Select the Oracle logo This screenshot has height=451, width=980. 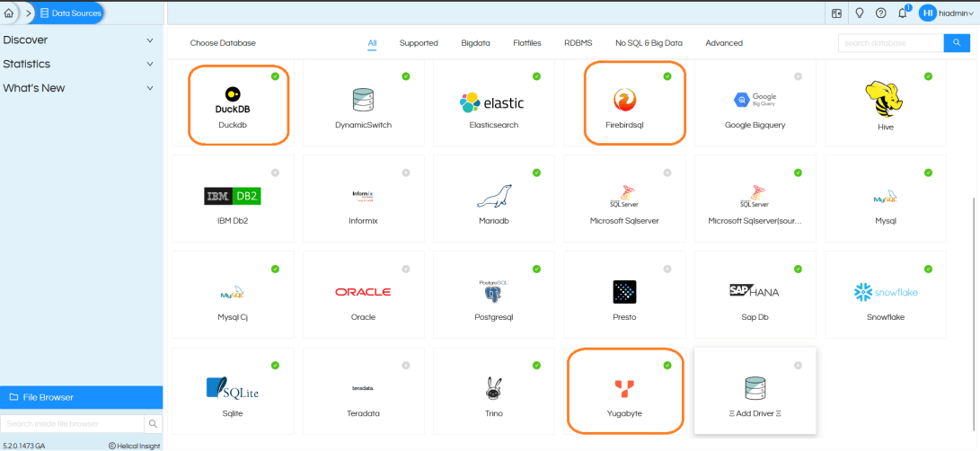pos(363,292)
